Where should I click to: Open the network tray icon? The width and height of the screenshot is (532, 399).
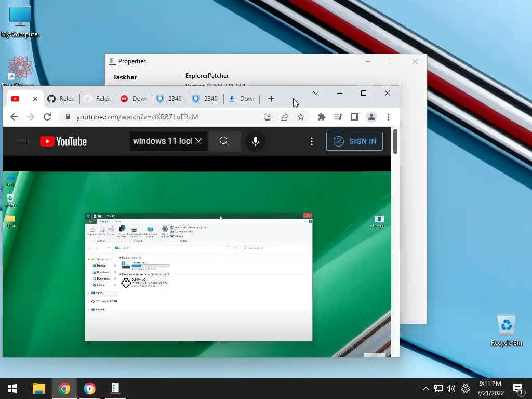[x=438, y=389]
